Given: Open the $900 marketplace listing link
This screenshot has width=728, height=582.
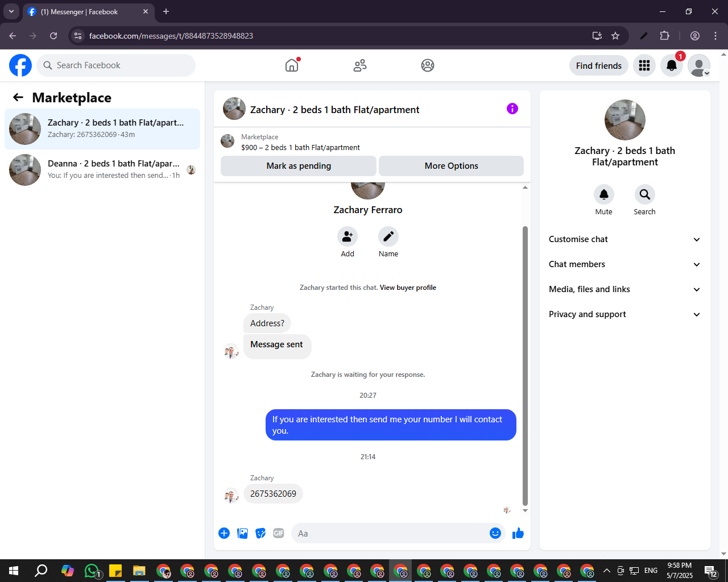Looking at the screenshot, I should pos(300,147).
